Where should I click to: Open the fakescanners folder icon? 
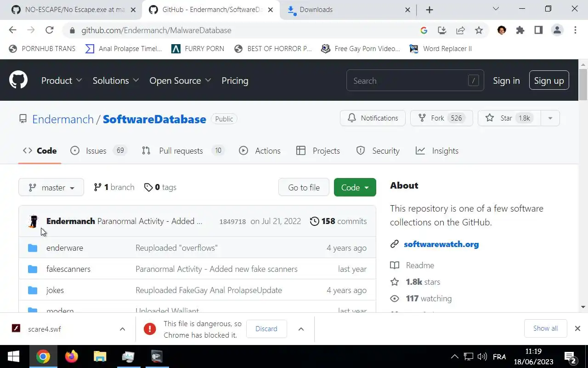click(x=33, y=269)
